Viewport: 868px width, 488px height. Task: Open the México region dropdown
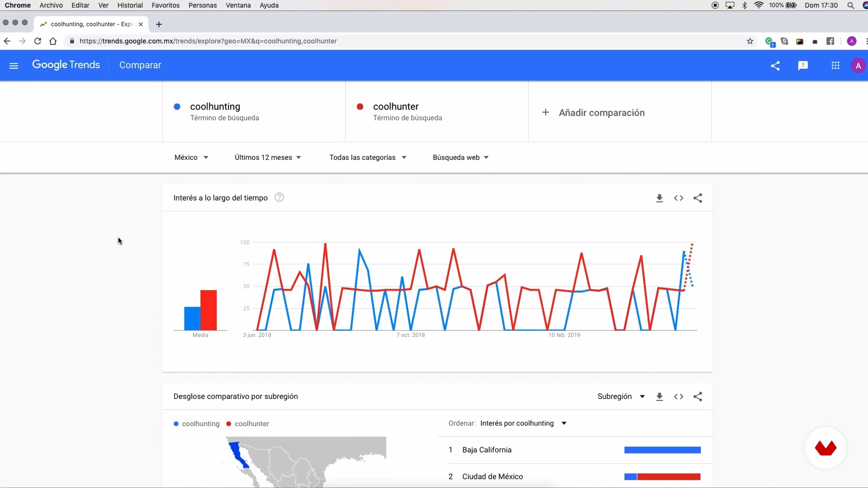tap(191, 157)
